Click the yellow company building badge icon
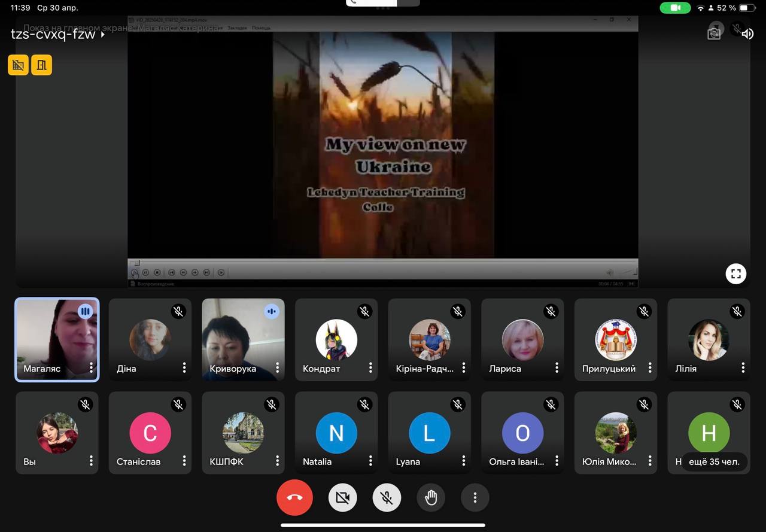The image size is (766, 532). [18, 65]
